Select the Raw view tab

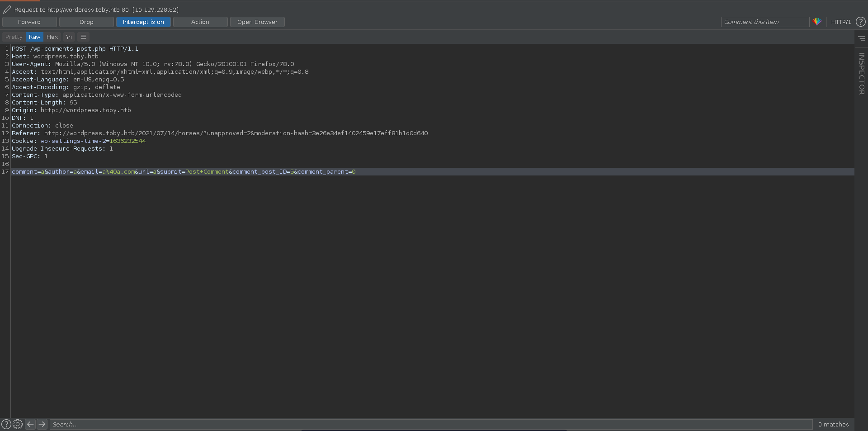click(34, 37)
